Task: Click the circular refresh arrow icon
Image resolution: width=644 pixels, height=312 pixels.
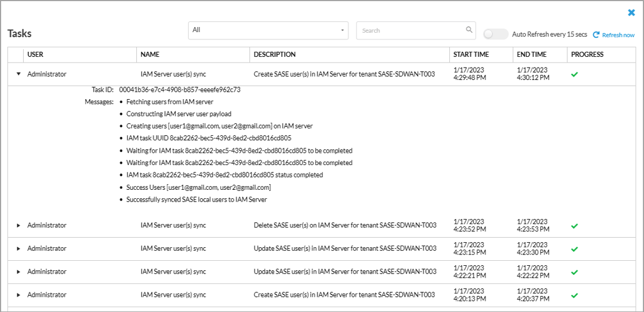Action: (596, 35)
